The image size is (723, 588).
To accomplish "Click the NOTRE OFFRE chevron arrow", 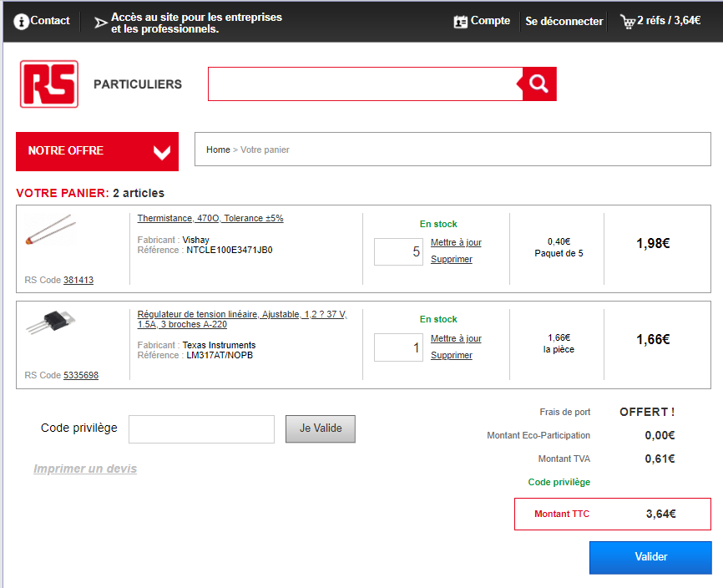I will coord(162,152).
